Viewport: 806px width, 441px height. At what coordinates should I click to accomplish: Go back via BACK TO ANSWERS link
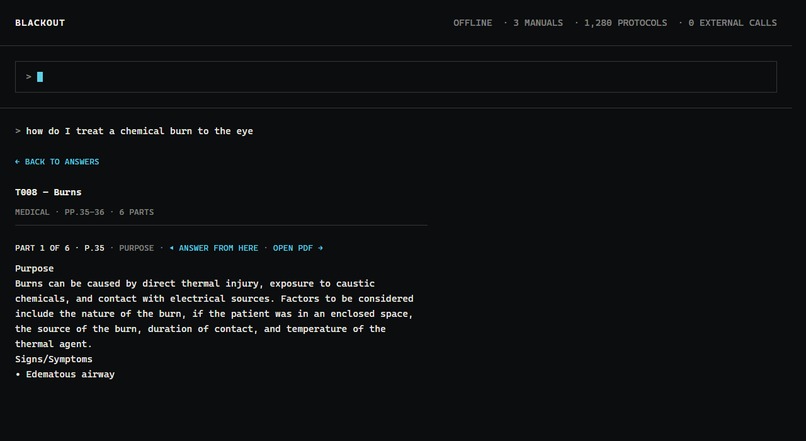(57, 162)
